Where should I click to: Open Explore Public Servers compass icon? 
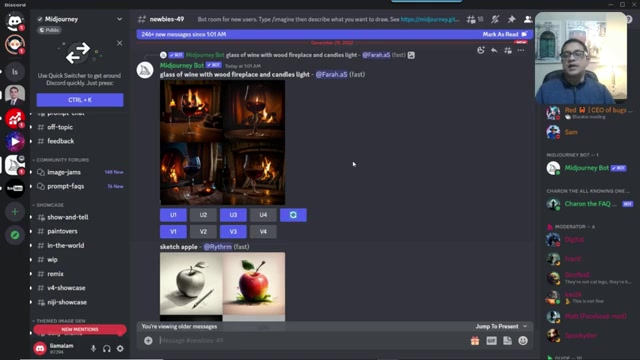click(x=15, y=235)
